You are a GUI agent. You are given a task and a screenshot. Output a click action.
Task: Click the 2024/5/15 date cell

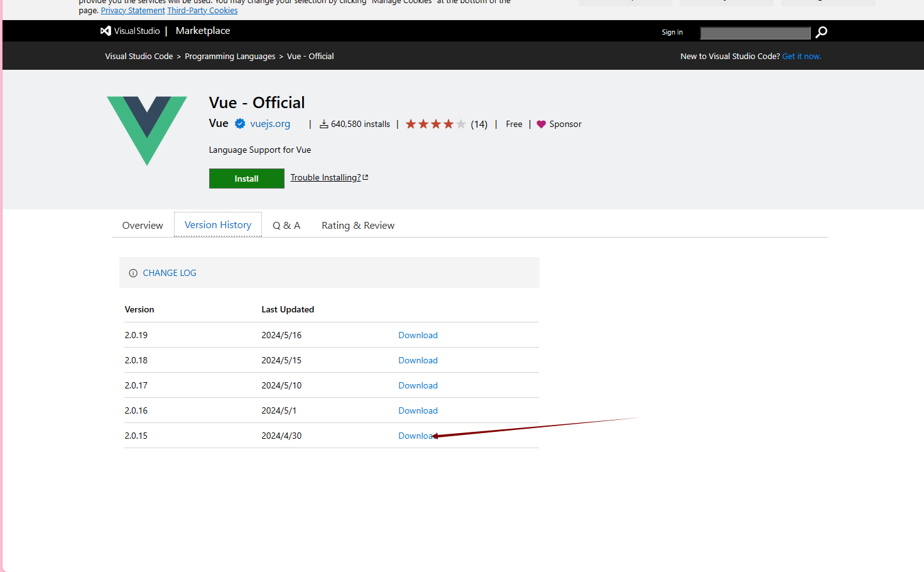[281, 360]
